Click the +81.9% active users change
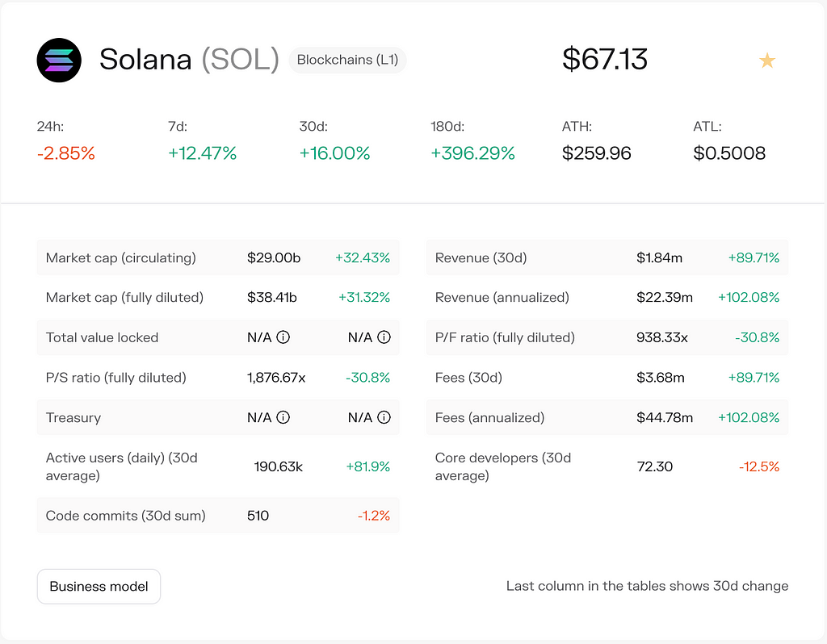This screenshot has height=644, width=827. pyautogui.click(x=368, y=467)
